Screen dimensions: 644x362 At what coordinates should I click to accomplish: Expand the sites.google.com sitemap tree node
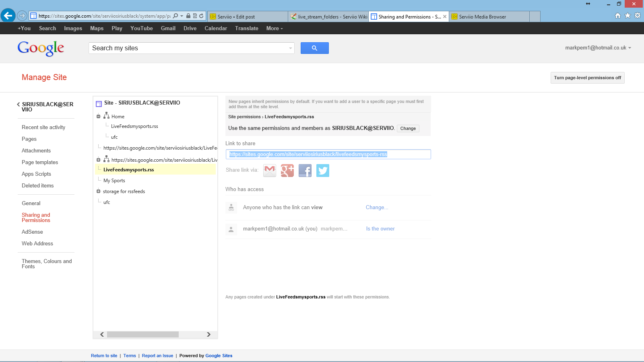coord(98,160)
